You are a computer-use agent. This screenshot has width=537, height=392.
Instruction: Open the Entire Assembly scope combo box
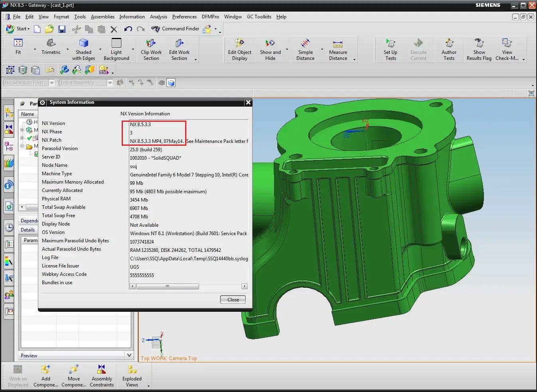(86, 83)
